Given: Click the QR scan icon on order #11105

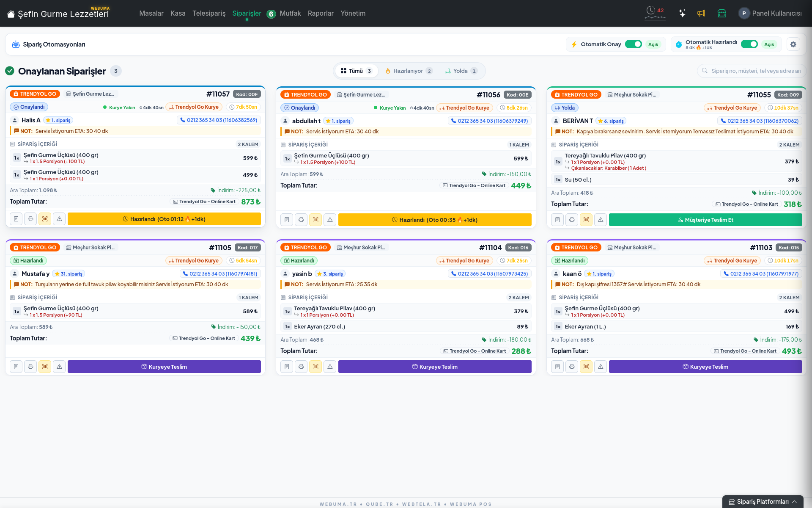Looking at the screenshot, I should click(45, 367).
